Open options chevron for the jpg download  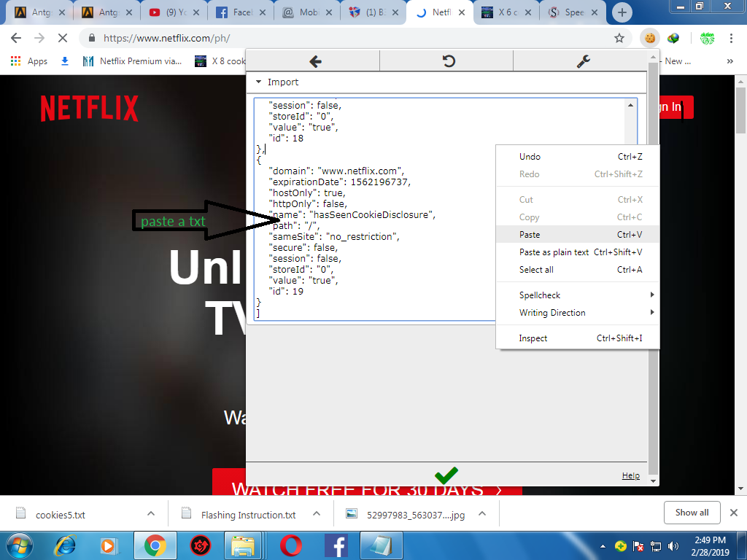pos(482,513)
